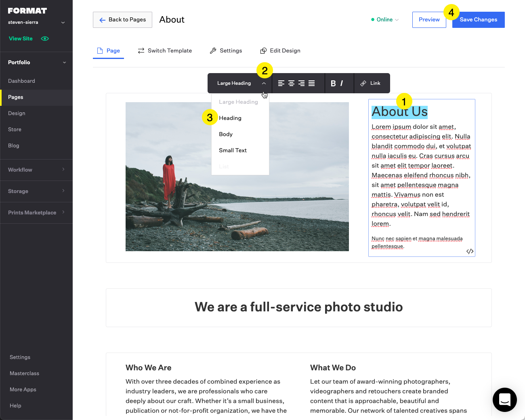Screen dimensions: 525x420
Task: Insert a hyperlink with the Link tool
Action: point(372,83)
